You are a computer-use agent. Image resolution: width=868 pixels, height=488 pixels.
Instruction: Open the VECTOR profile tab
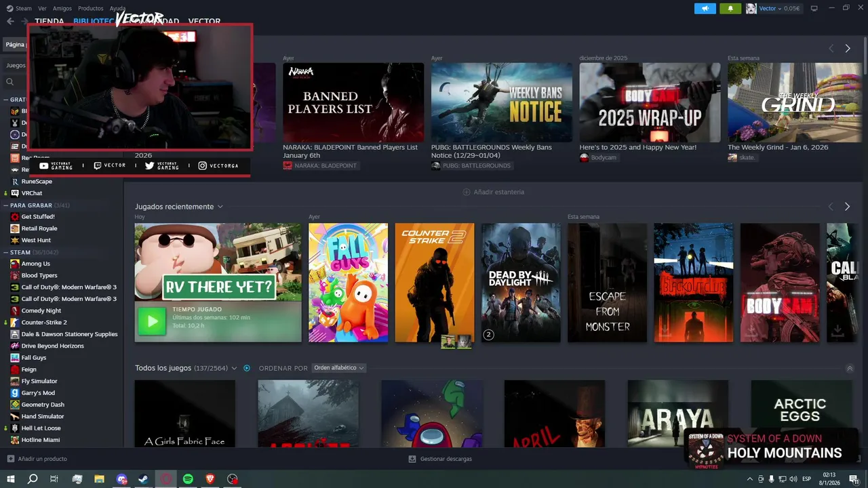204,21
